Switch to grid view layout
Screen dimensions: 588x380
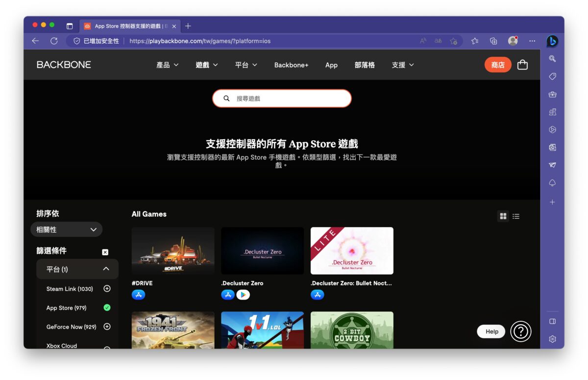(x=503, y=216)
